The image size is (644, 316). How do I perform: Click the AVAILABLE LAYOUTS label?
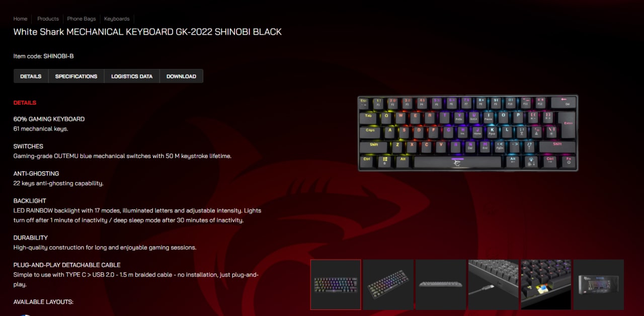click(x=43, y=302)
